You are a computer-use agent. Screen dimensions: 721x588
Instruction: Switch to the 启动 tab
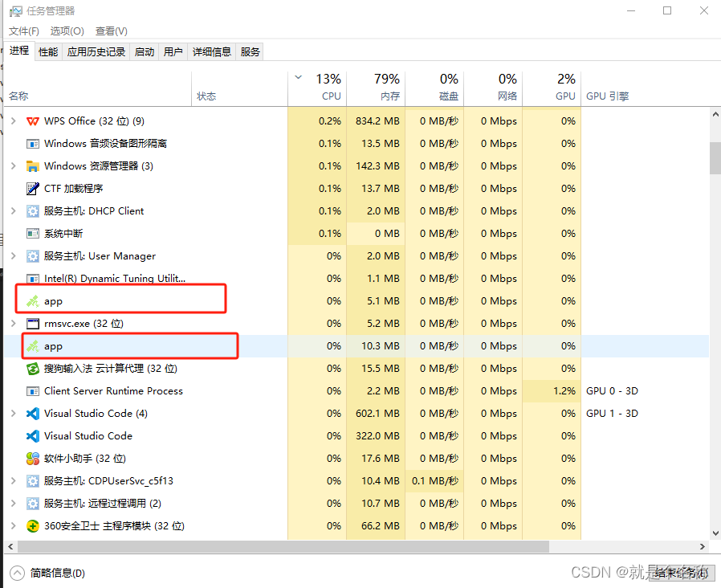point(145,52)
